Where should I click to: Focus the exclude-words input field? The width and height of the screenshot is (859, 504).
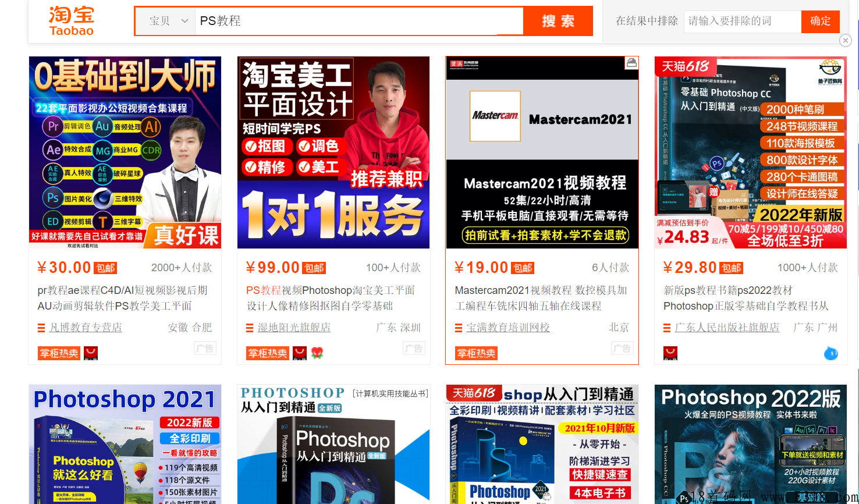[743, 21]
